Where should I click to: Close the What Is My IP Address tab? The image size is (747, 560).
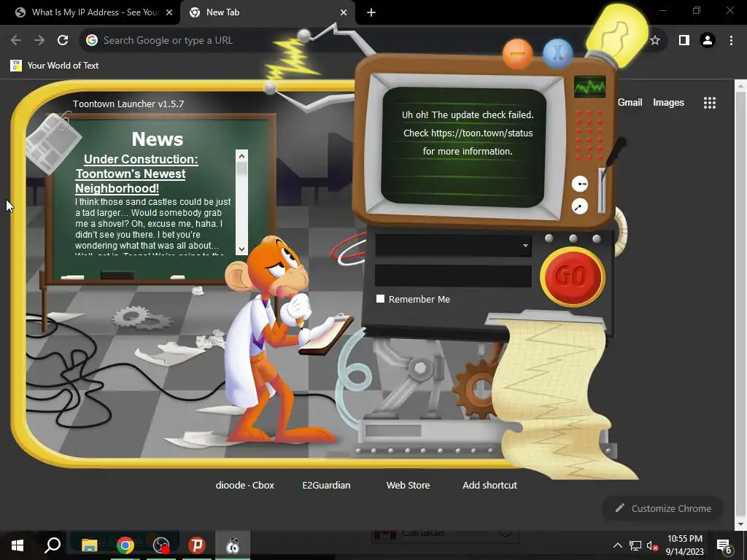(169, 12)
